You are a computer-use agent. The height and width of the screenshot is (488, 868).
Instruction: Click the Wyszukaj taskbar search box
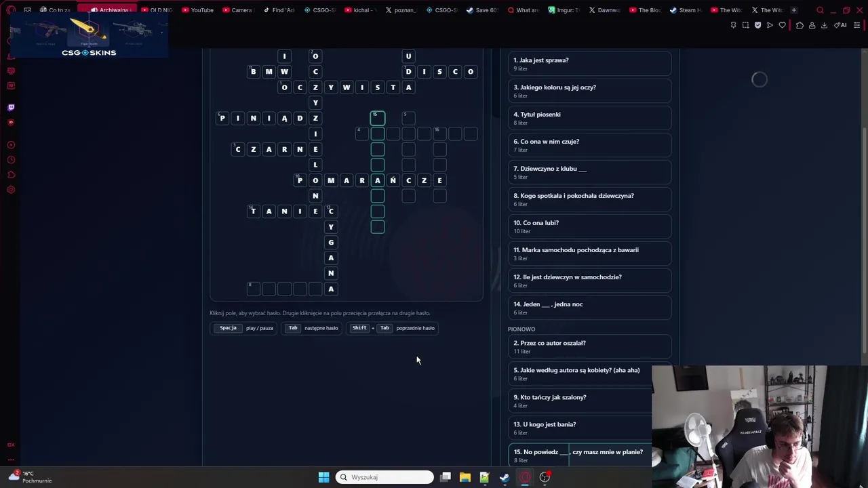point(384,477)
